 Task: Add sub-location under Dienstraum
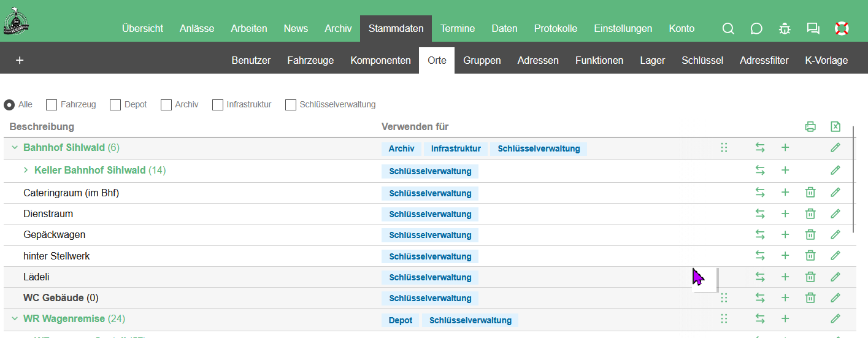click(785, 213)
